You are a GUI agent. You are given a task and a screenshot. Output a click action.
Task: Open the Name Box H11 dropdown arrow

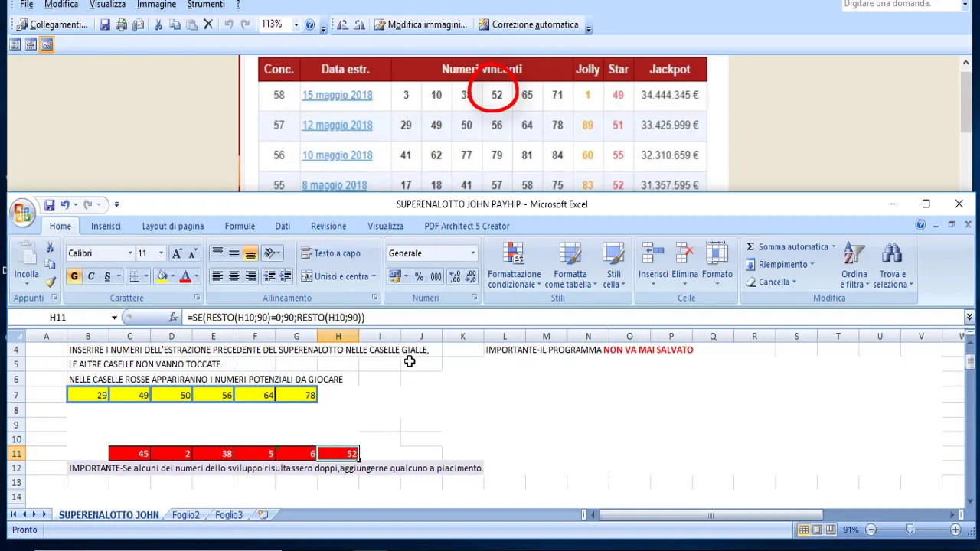click(x=114, y=318)
